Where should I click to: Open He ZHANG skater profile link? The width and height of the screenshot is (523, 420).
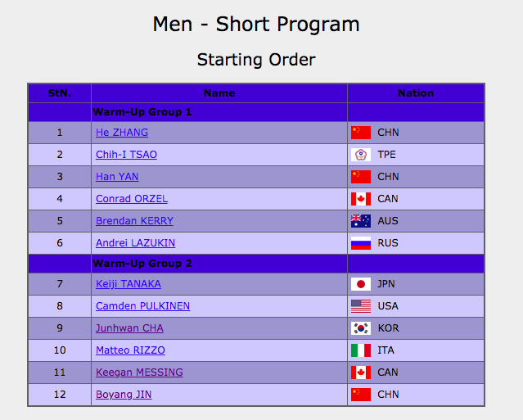tap(122, 133)
